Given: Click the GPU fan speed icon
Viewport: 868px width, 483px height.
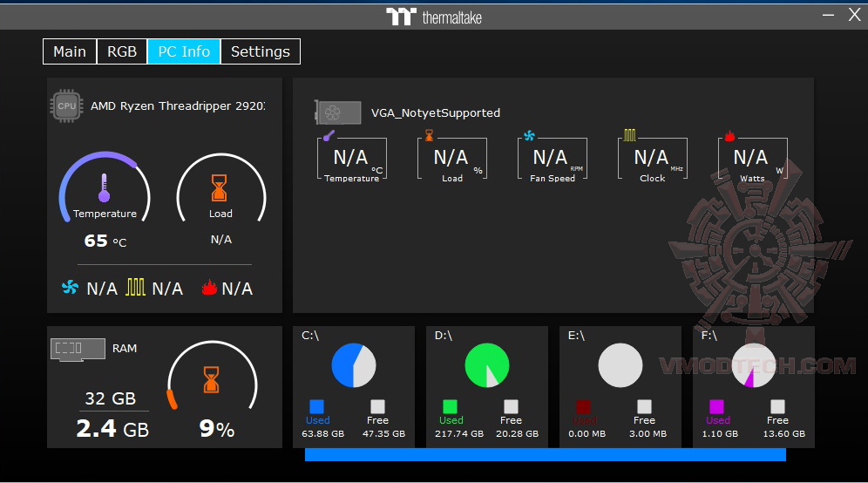Looking at the screenshot, I should (x=529, y=136).
